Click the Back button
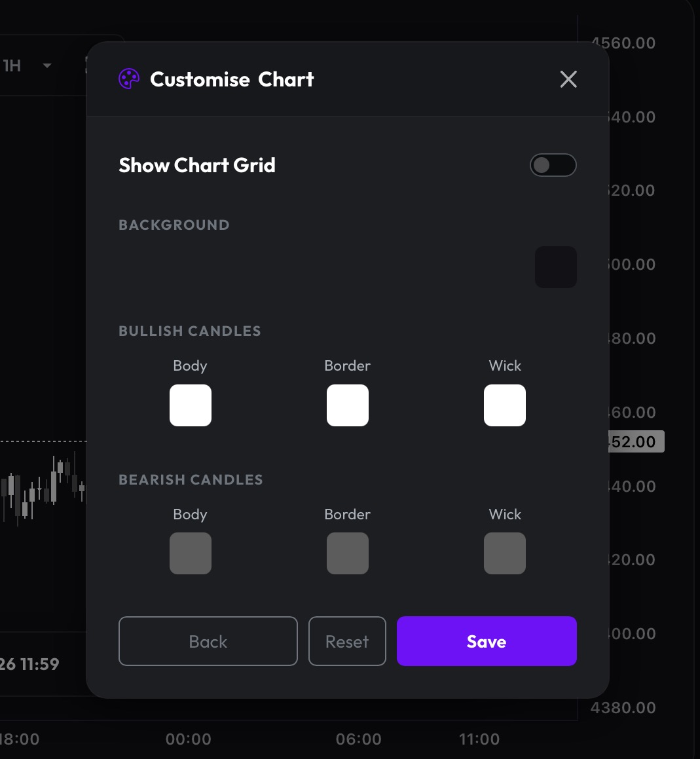The image size is (700, 759). [x=208, y=641]
